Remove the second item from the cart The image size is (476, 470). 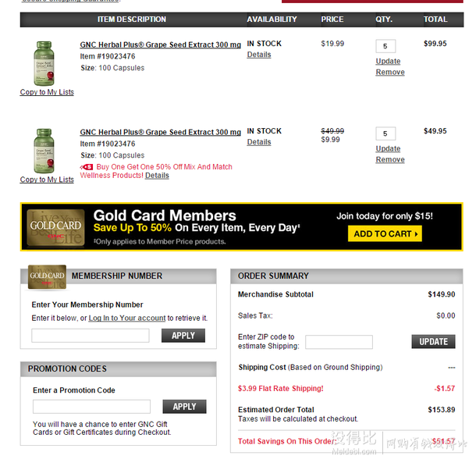(390, 160)
